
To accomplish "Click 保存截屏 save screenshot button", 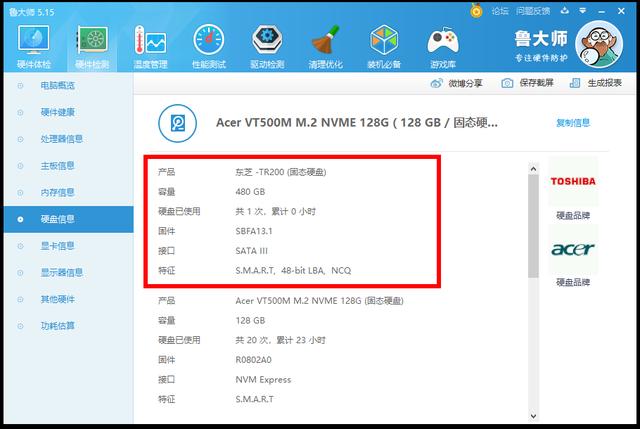I will click(x=527, y=83).
